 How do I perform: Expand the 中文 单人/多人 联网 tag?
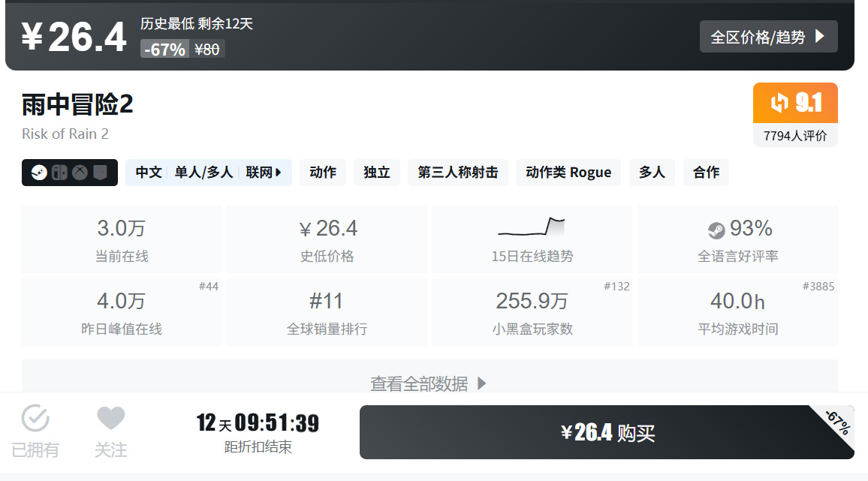209,173
